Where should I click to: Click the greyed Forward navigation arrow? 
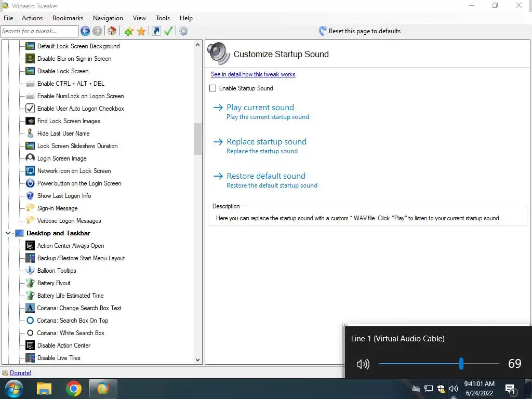tap(97, 31)
